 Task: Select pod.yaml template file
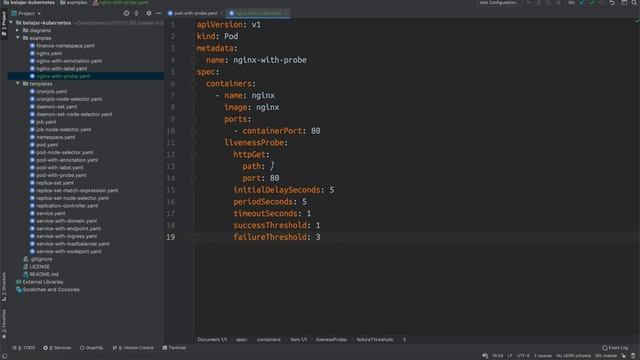tap(47, 145)
